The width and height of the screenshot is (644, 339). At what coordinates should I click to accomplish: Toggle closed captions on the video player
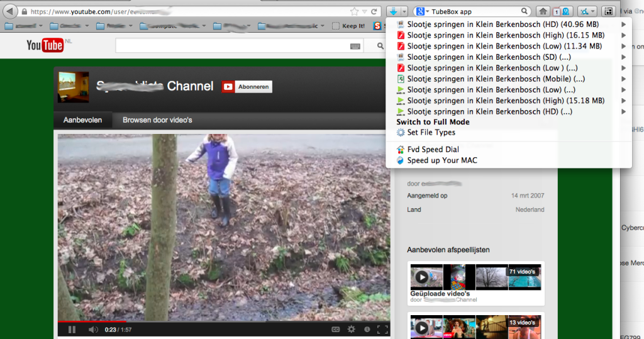335,329
